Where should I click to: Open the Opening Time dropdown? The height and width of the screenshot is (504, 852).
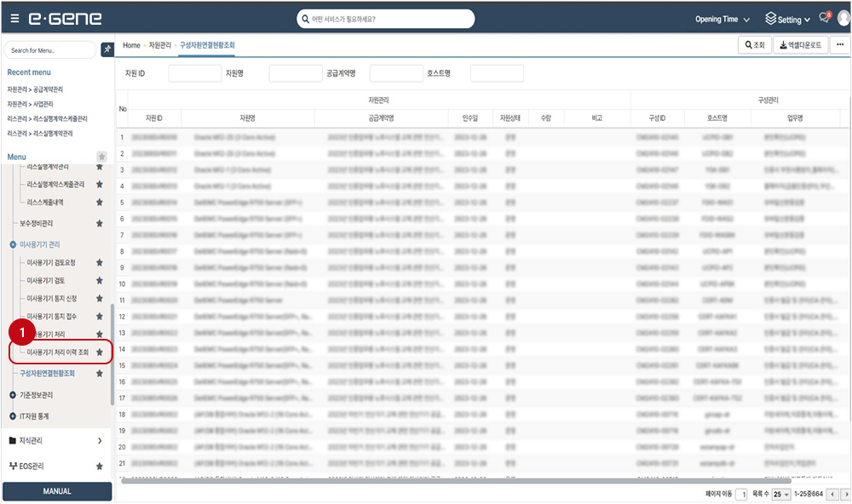722,20
